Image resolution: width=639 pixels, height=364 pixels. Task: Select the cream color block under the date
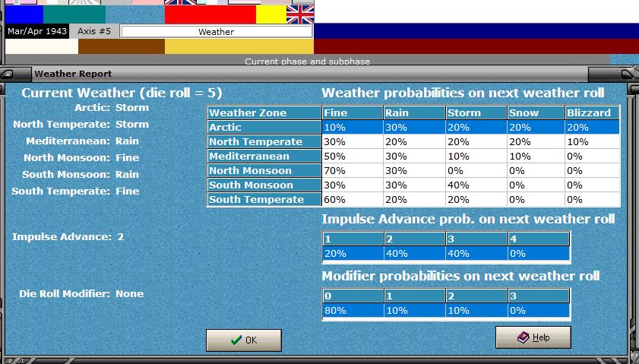click(42, 46)
